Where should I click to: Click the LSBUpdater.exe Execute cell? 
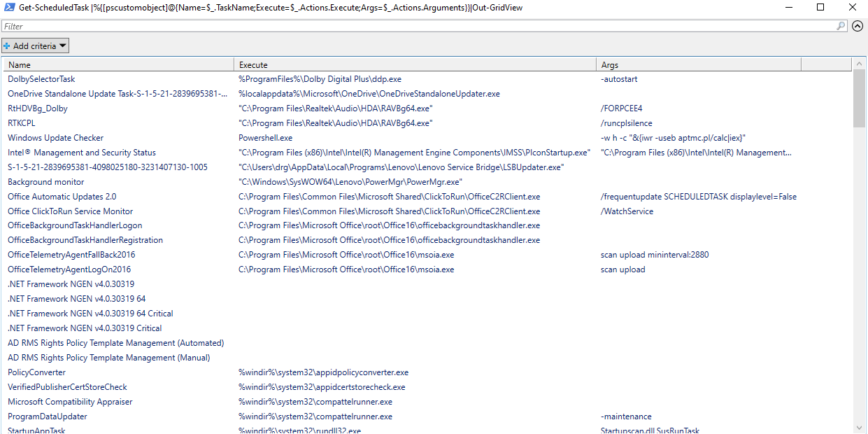click(x=401, y=167)
